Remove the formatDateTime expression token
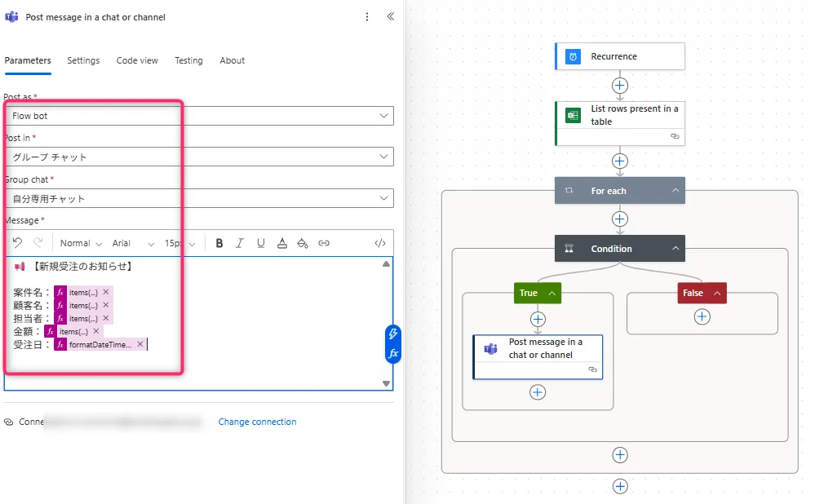 pyautogui.click(x=140, y=344)
